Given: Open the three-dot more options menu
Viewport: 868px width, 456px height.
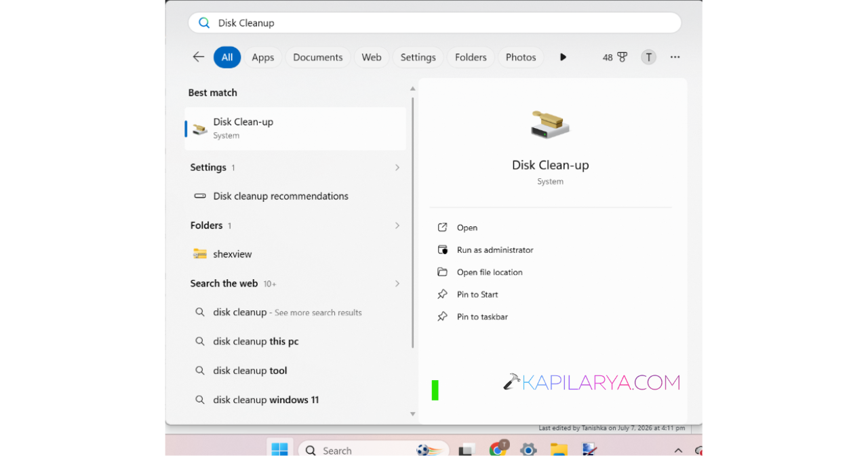Looking at the screenshot, I should click(x=675, y=58).
